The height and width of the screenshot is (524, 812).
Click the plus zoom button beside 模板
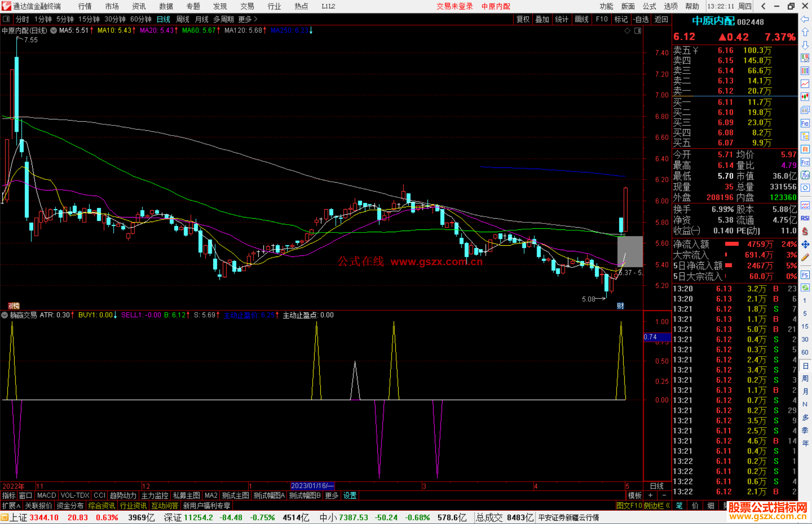click(650, 495)
